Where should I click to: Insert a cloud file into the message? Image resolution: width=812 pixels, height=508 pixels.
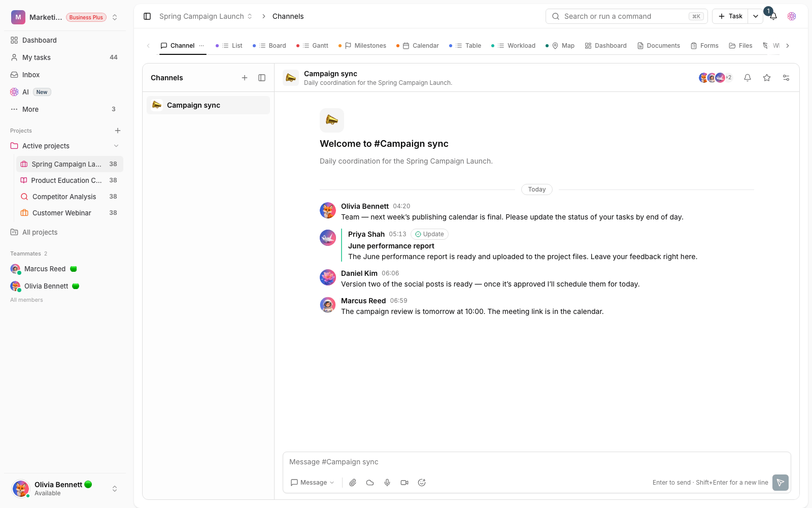tap(370, 483)
